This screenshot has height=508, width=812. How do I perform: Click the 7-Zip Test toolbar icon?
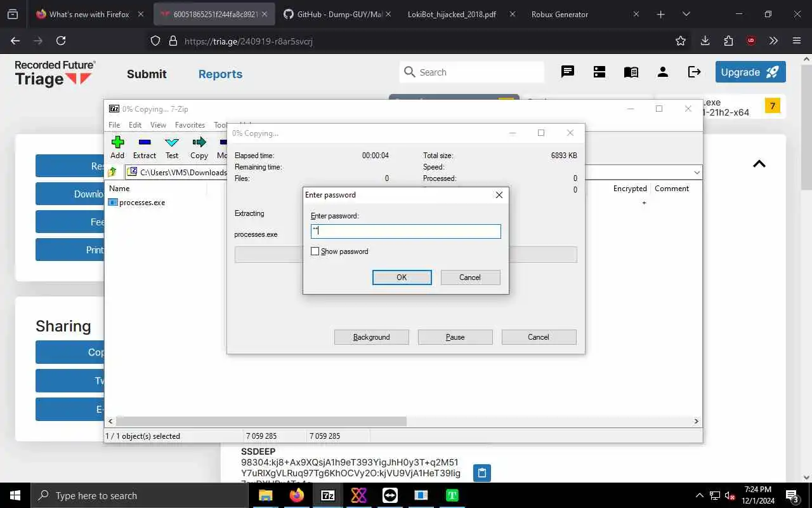pyautogui.click(x=172, y=147)
